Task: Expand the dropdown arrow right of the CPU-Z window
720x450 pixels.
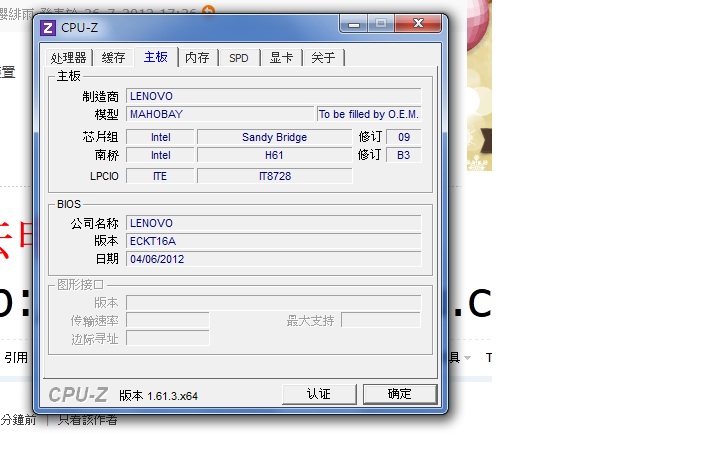Action: pos(468,357)
